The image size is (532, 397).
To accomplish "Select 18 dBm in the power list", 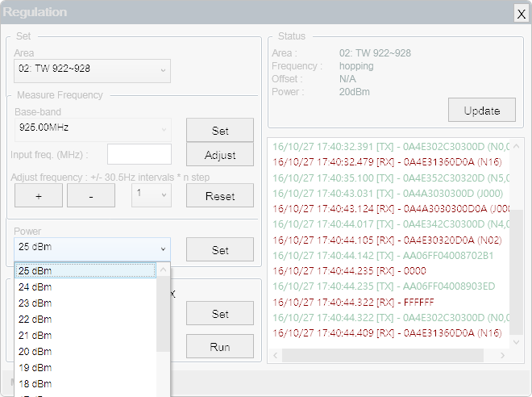I will 85,384.
